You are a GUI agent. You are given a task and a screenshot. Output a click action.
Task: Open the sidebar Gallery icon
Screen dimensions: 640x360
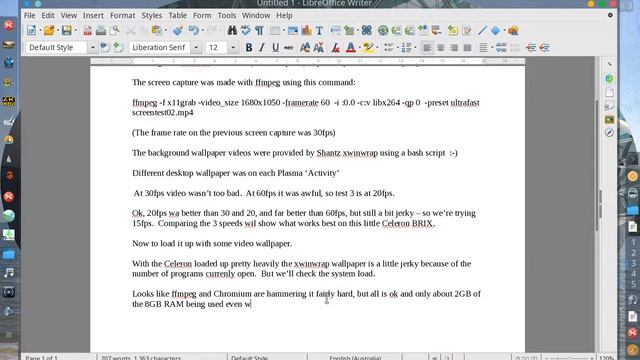pos(609,119)
